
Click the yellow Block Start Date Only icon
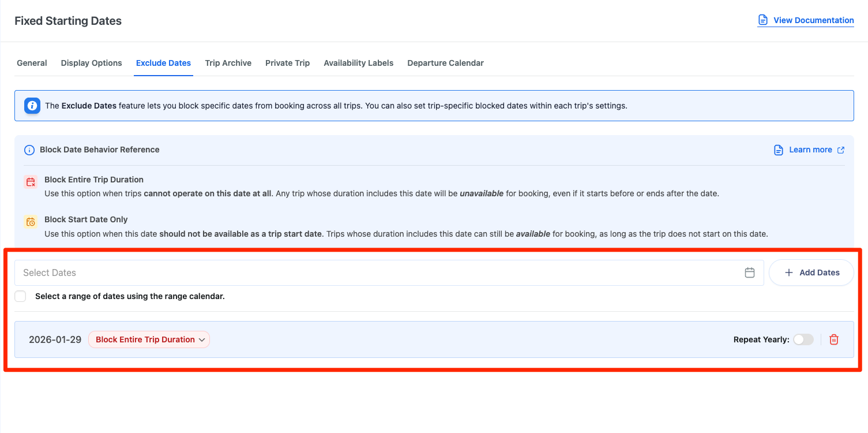[31, 222]
